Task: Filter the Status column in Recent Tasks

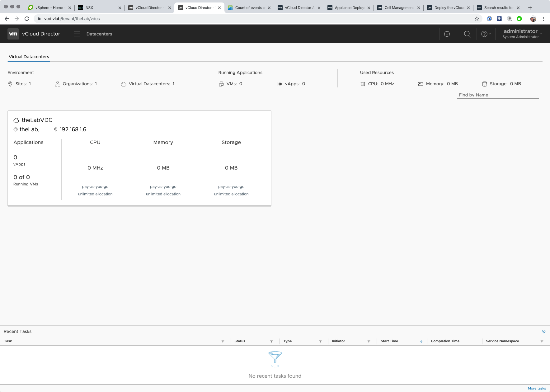Action: click(271, 341)
